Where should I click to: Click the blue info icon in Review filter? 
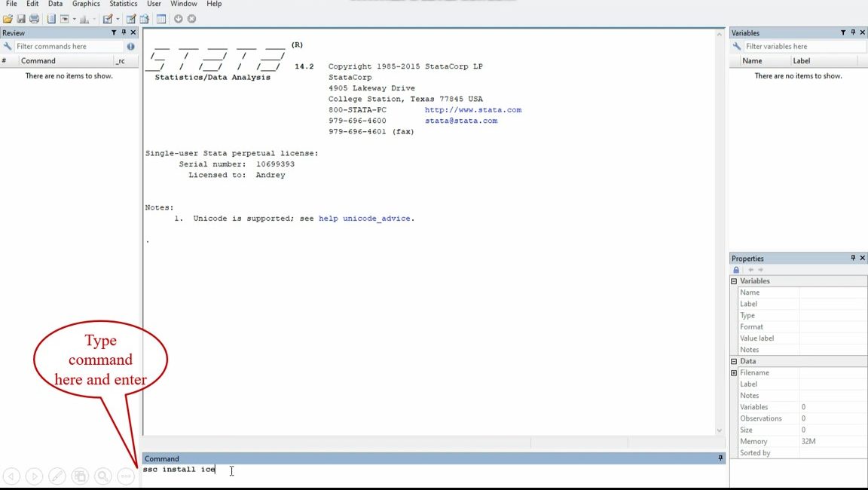tap(130, 47)
